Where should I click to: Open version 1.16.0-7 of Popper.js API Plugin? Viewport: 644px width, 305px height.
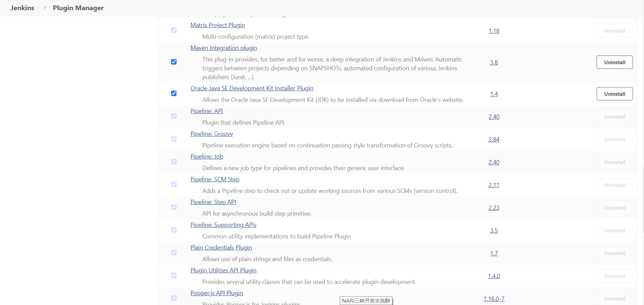pos(494,299)
